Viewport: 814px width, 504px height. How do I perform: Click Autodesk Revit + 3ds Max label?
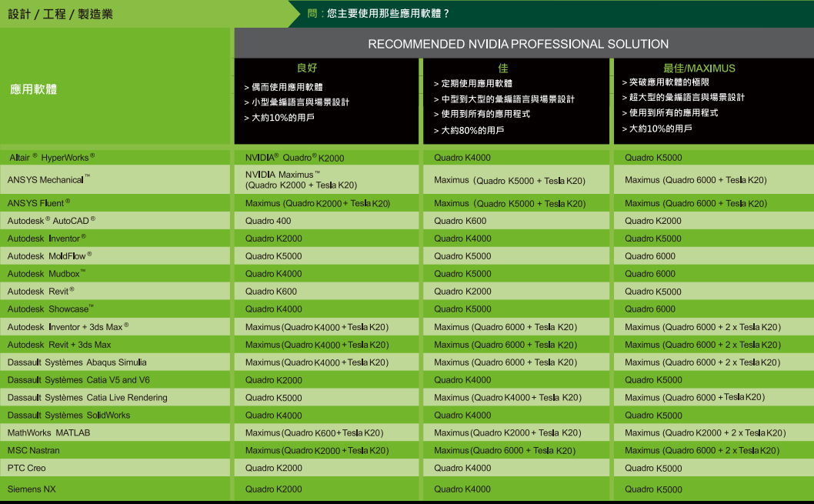tap(59, 345)
